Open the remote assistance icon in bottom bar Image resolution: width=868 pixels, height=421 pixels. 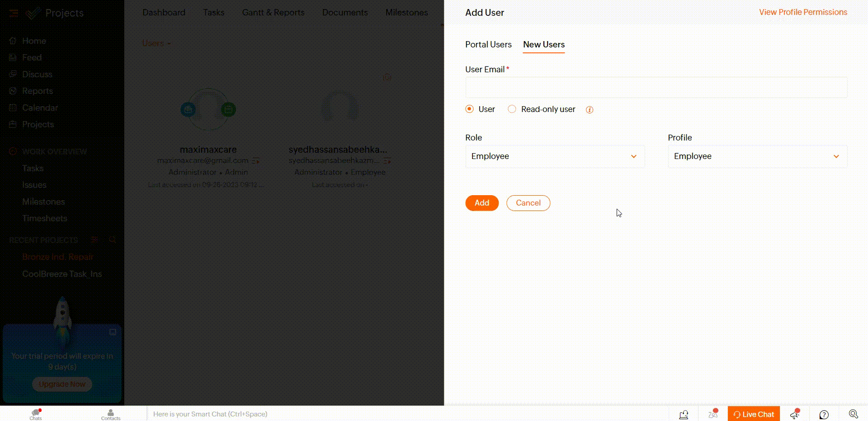pyautogui.click(x=684, y=414)
